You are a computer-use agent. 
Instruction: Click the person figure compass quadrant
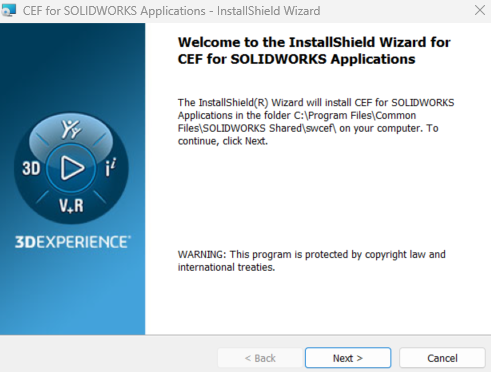(71, 129)
